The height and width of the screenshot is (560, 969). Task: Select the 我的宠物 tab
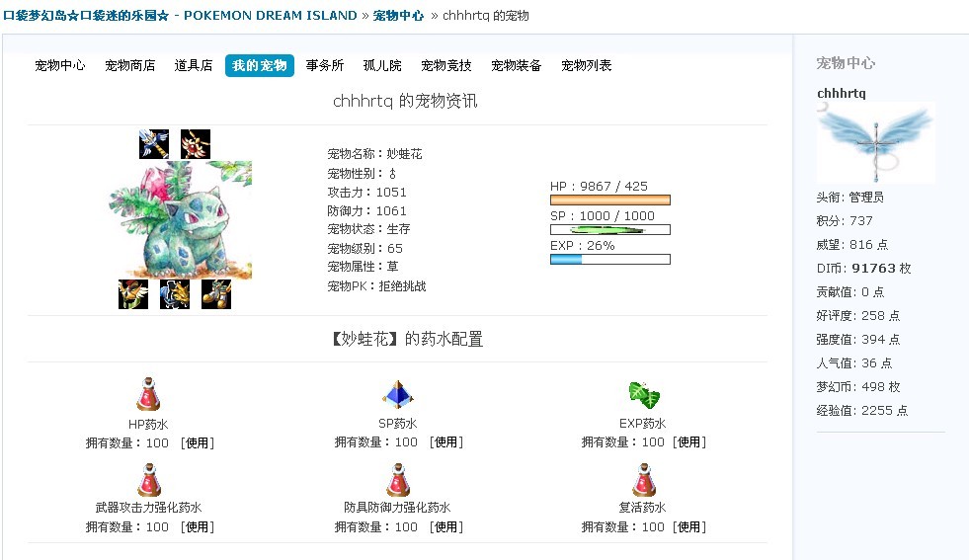pyautogui.click(x=260, y=65)
